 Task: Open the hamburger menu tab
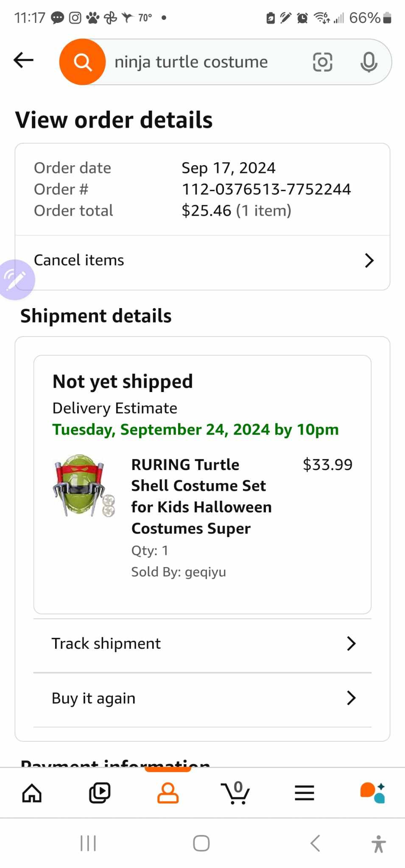[x=304, y=793]
